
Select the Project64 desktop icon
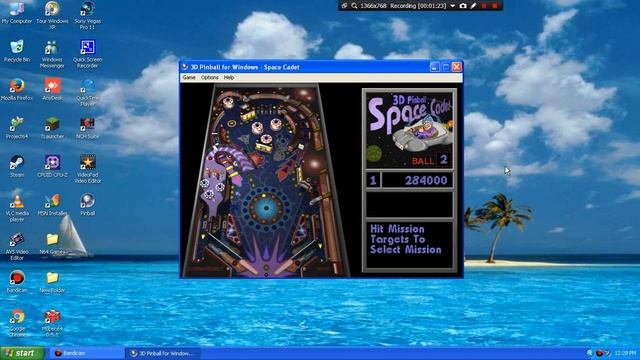(17, 128)
